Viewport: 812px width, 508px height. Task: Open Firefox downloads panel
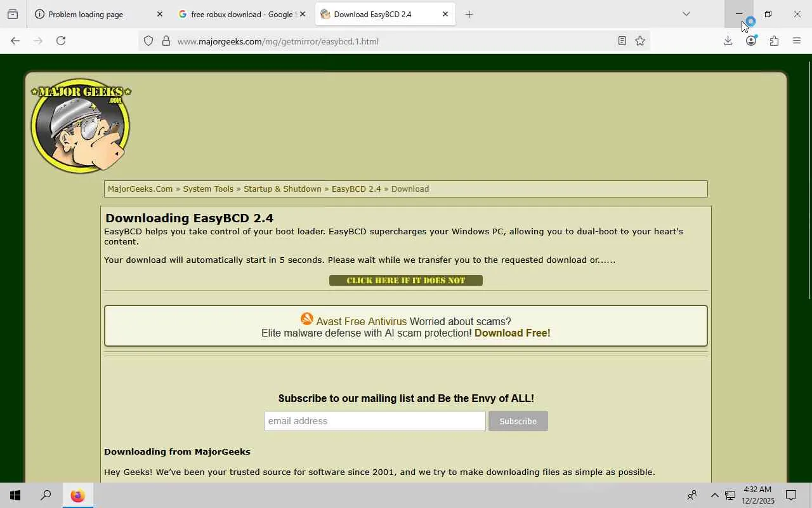pos(728,41)
